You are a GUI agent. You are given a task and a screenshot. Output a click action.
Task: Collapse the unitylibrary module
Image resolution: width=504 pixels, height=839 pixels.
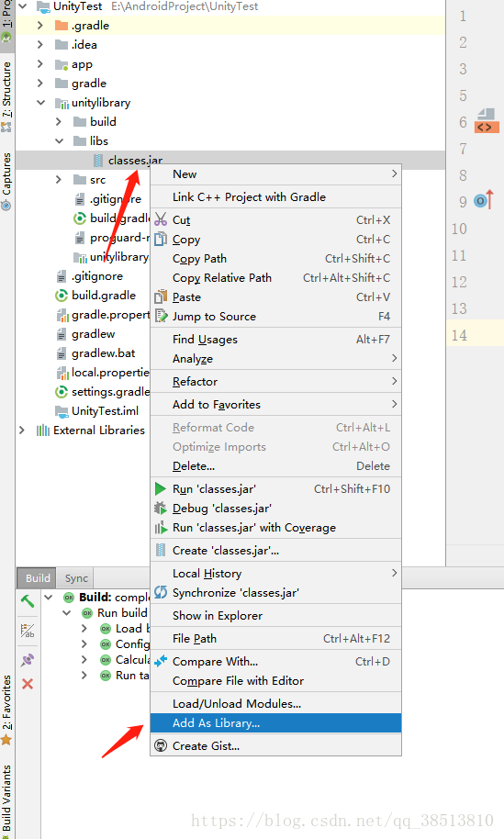(x=40, y=102)
